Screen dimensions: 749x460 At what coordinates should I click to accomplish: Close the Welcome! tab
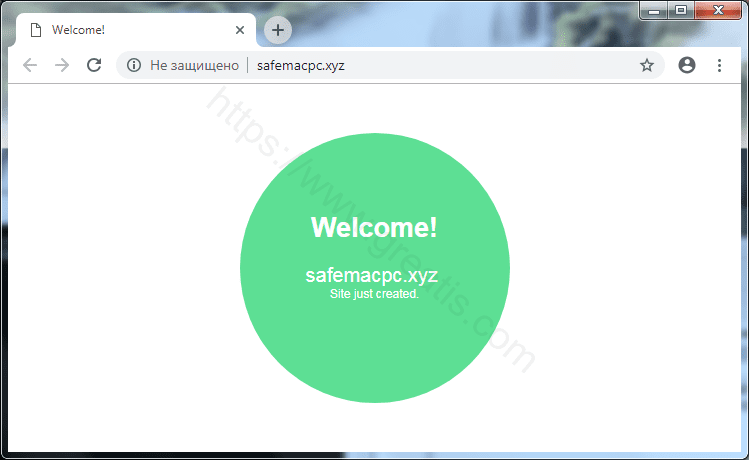240,30
